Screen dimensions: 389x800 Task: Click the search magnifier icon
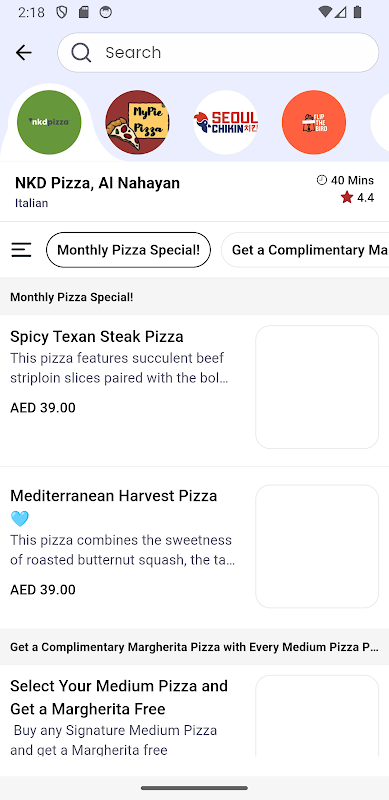coord(81,52)
